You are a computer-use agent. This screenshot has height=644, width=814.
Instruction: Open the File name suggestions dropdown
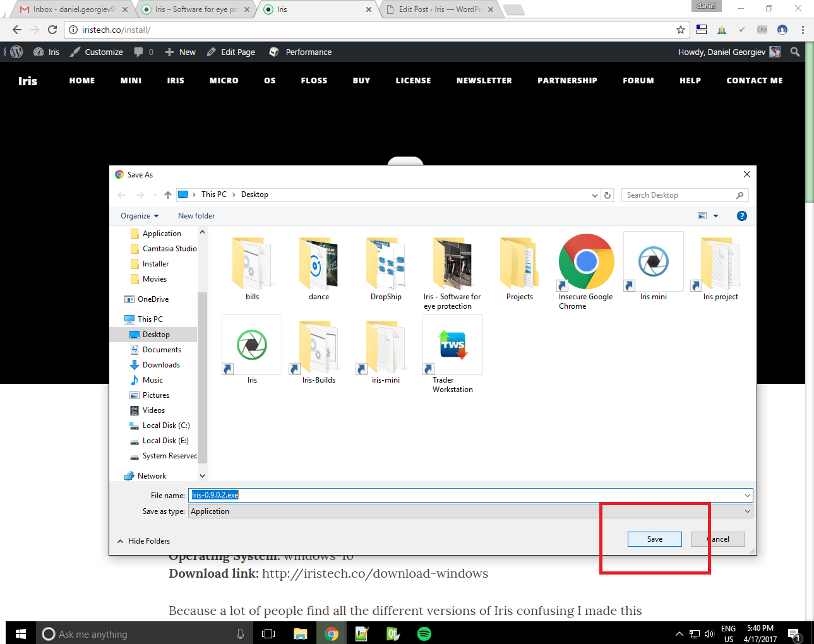(747, 496)
